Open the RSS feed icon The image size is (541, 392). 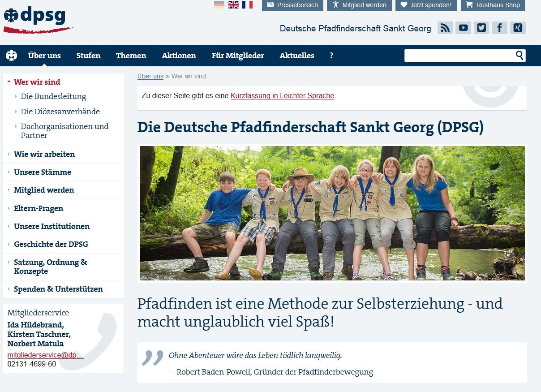point(445,28)
